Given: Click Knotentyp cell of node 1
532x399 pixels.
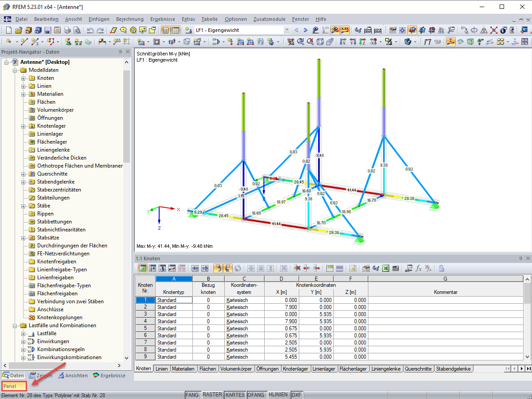Looking at the screenshot, I should [174, 300].
